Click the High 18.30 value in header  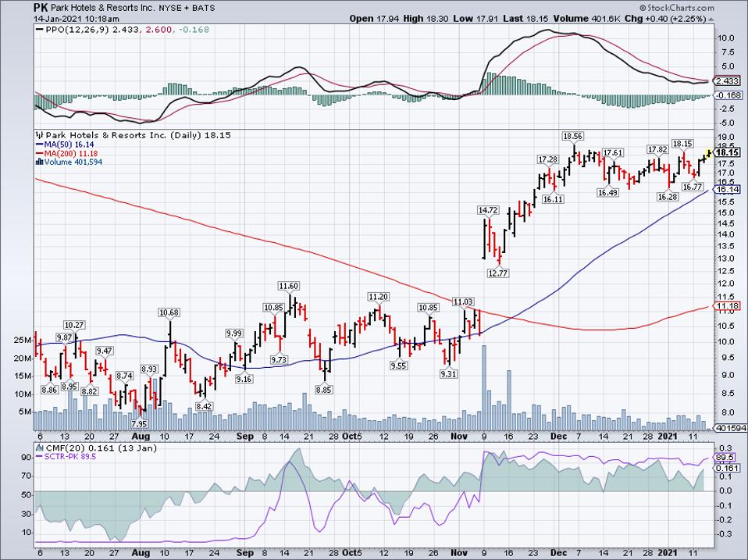click(x=426, y=19)
